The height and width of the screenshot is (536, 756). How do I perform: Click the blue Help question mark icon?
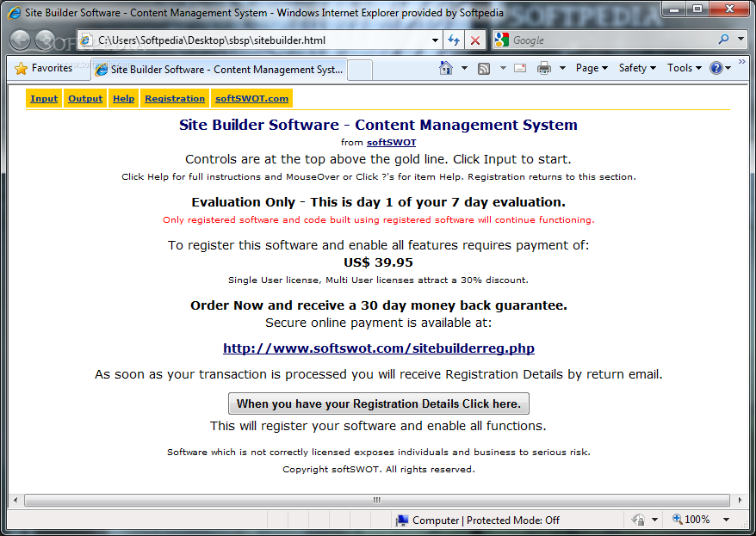pos(716,68)
